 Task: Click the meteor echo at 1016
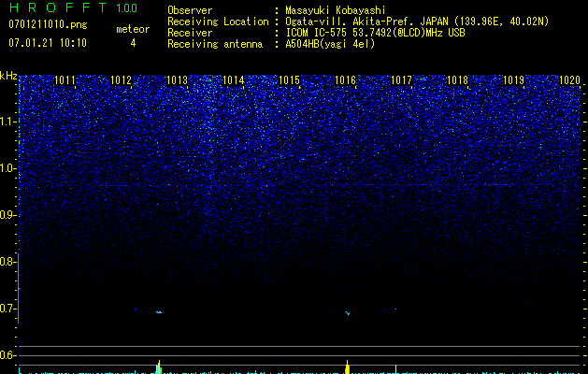pyautogui.click(x=347, y=312)
